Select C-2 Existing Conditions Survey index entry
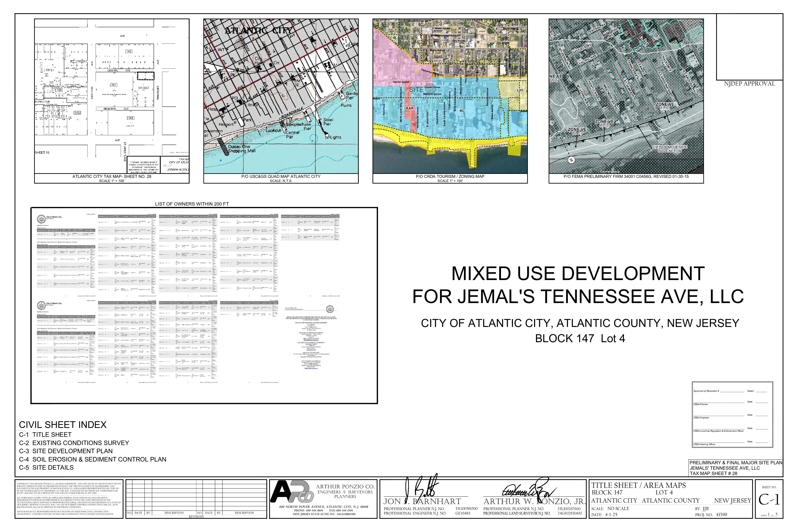The width and height of the screenshot is (798, 532). (x=74, y=443)
